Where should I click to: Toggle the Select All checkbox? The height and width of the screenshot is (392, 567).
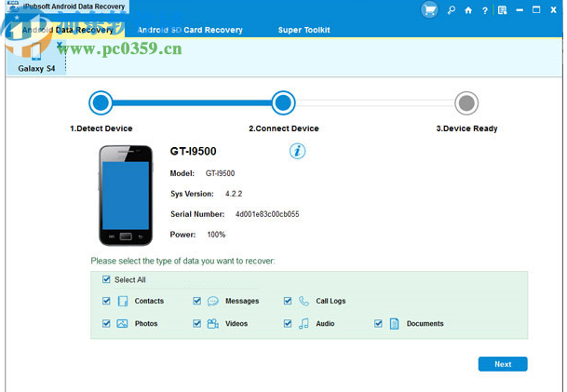click(106, 279)
